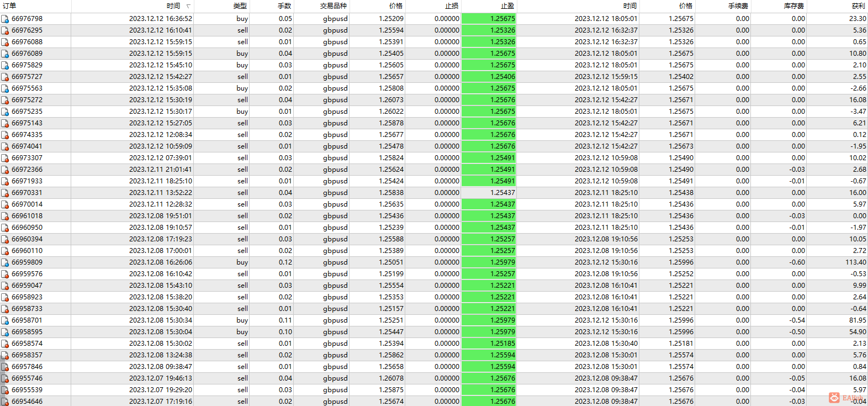Select profit value 81.95
Image resolution: width=868 pixels, height=406 pixels.
tap(858, 320)
